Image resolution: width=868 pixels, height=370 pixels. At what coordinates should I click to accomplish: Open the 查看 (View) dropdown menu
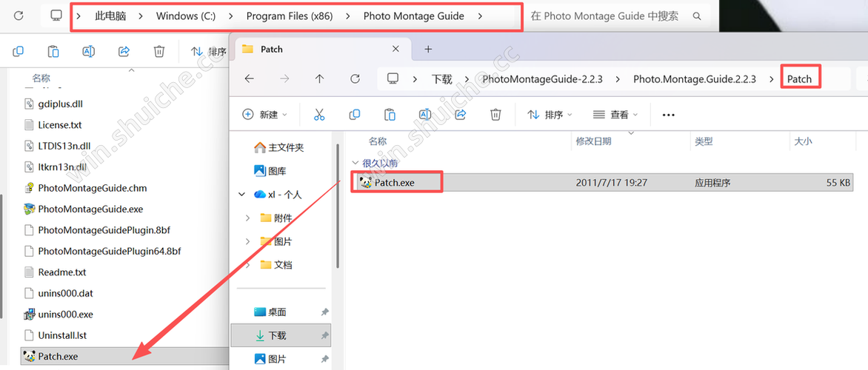tap(615, 115)
